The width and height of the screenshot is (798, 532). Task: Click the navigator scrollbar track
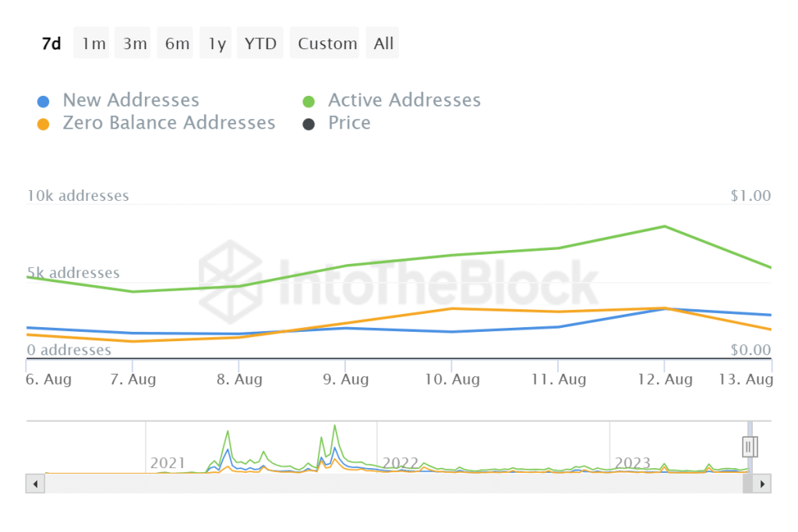coord(390,484)
